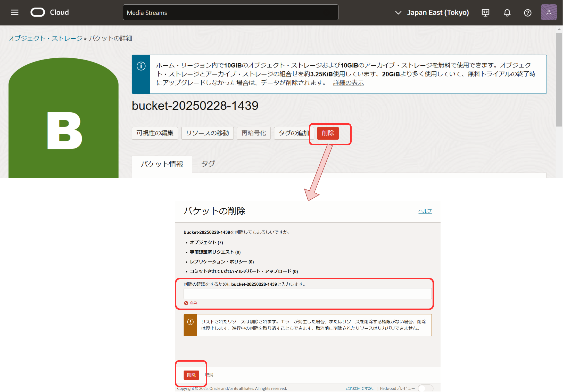563x392 pixels.
Task: Open the ヘルプ link in the dialog
Action: (x=425, y=211)
